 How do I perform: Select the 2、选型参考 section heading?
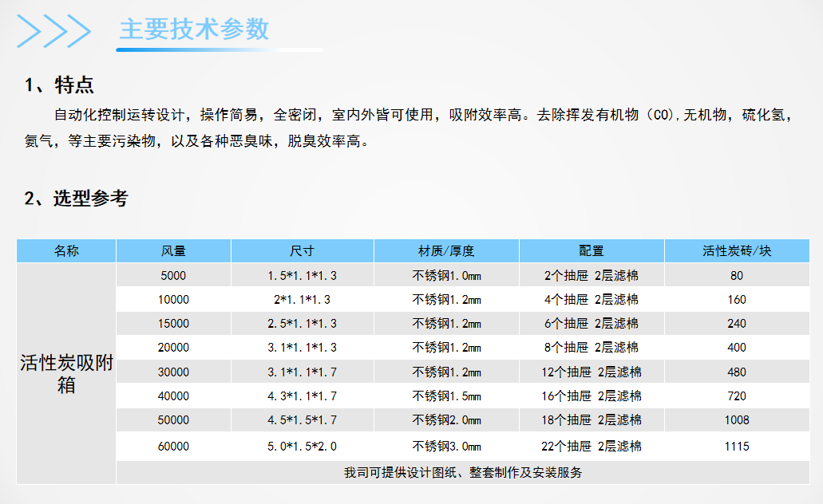coord(76,199)
